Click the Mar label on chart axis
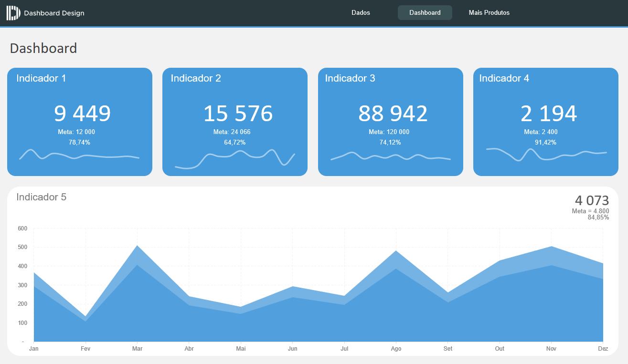The image size is (628, 364). [137, 349]
